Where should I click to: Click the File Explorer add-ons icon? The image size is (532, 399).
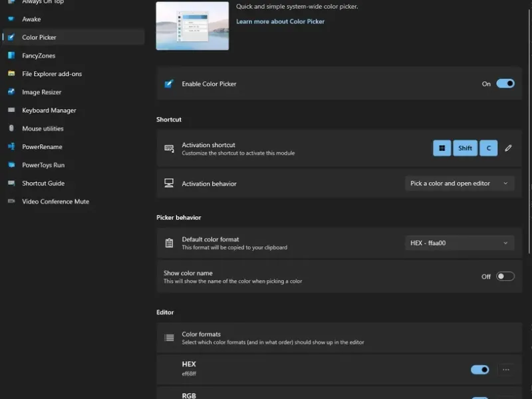tap(11, 73)
